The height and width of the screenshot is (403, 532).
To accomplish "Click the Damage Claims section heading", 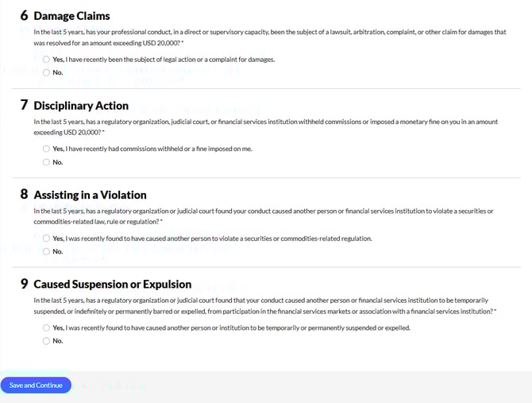I will point(71,16).
